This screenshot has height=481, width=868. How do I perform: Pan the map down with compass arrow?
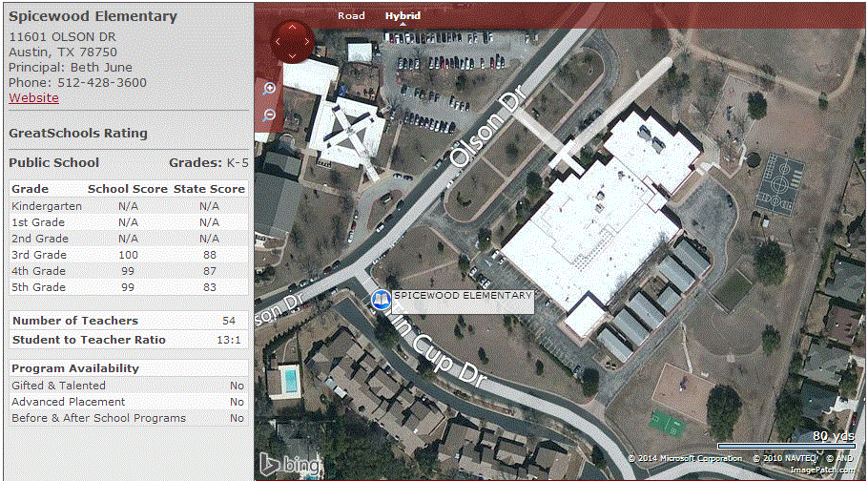tap(292, 56)
